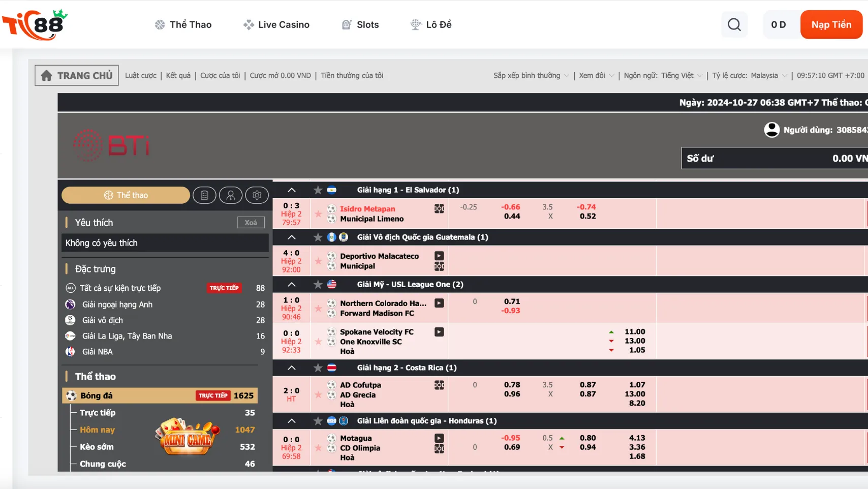Clear favorites with the Xoá button
Screen dimensions: 868x489
[x=251, y=223]
